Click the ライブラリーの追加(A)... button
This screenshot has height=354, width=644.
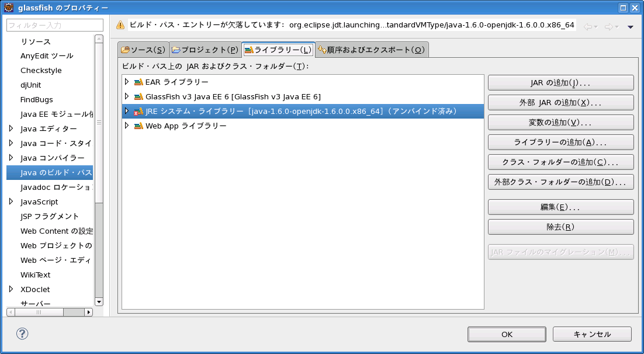560,143
